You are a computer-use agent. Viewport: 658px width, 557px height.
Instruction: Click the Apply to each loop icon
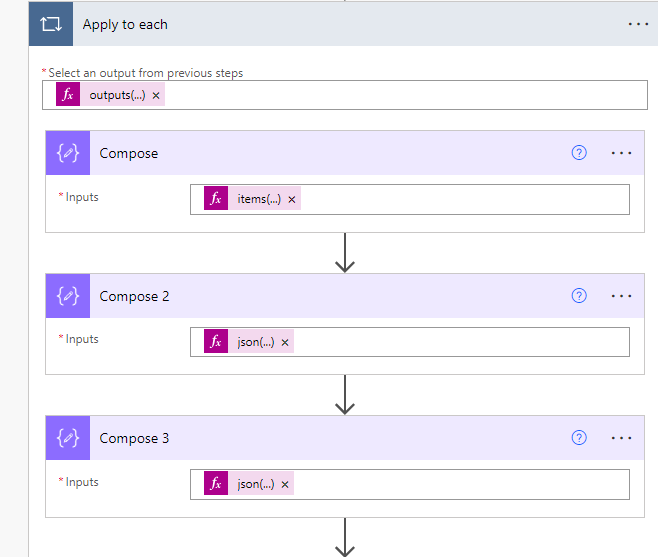tap(48, 24)
